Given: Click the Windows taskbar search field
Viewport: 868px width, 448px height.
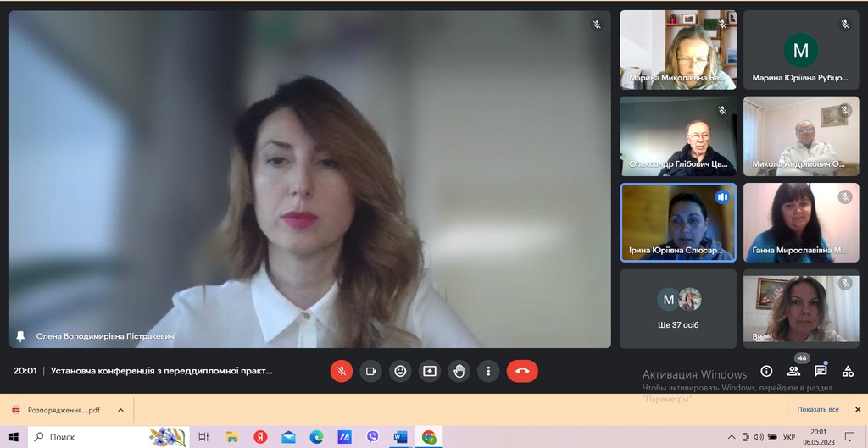Looking at the screenshot, I should click(x=93, y=437).
